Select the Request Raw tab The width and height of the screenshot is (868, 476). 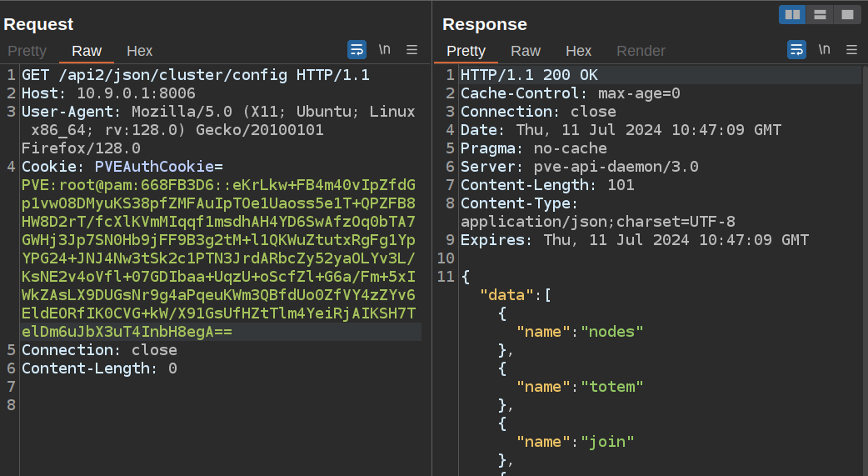[87, 51]
